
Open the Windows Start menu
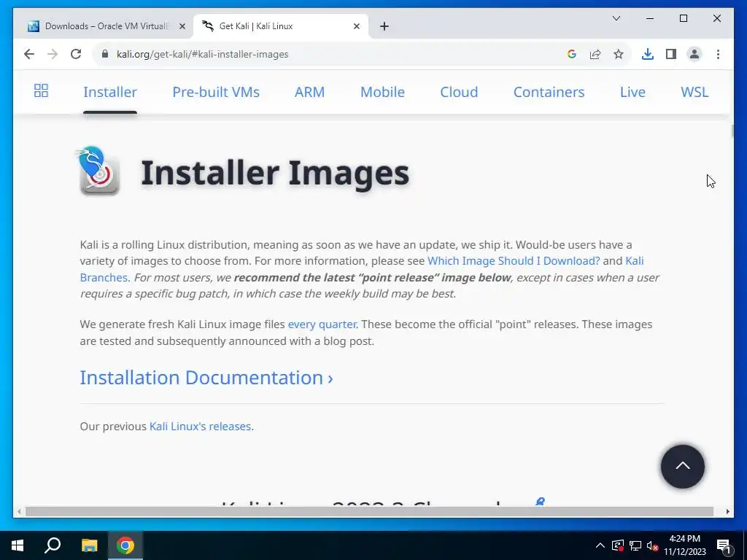pyautogui.click(x=18, y=545)
